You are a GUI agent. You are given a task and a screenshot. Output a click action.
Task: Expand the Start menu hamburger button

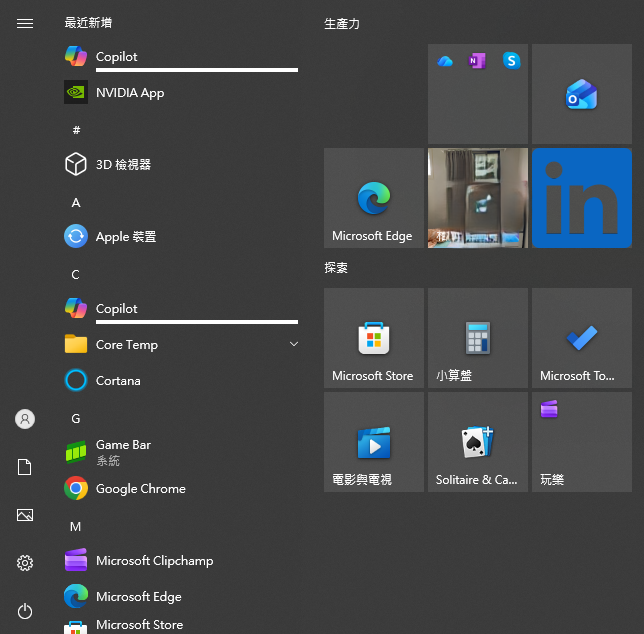pos(25,23)
